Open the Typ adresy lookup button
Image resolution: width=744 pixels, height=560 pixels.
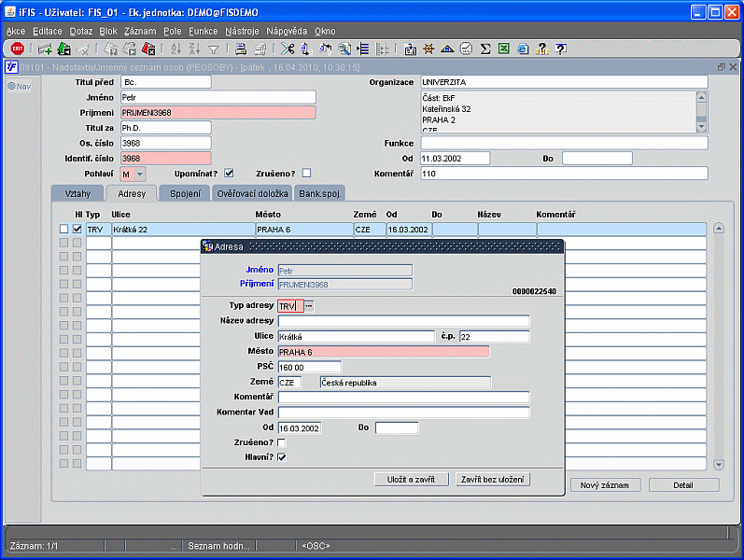click(309, 306)
